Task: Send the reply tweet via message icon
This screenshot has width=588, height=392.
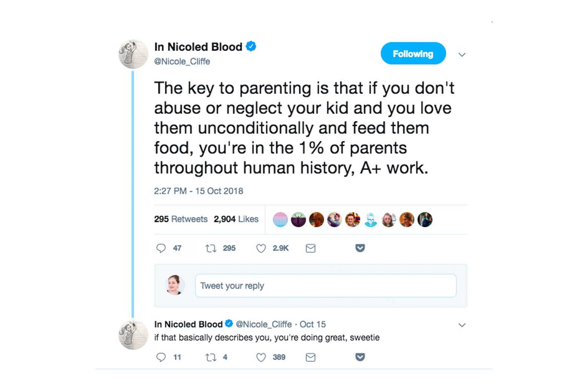Action: click(x=310, y=357)
